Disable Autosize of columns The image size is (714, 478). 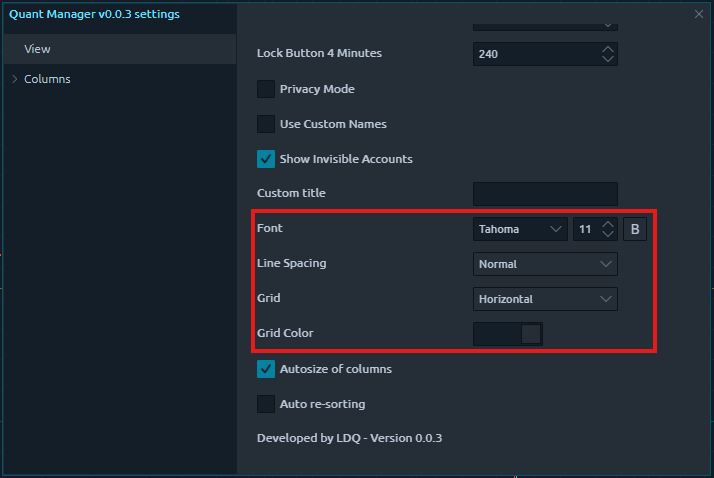point(266,369)
